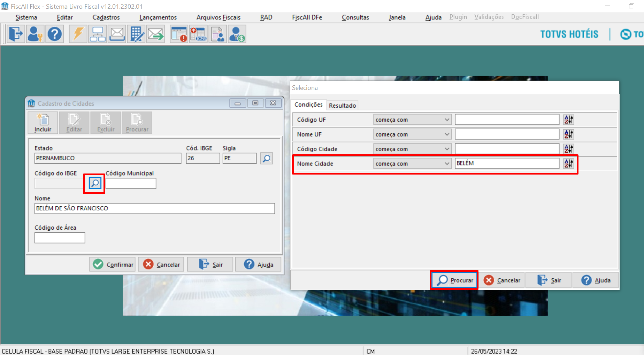Image resolution: width=644 pixels, height=355 pixels.
Task: Open the RAD menu
Action: point(266,17)
